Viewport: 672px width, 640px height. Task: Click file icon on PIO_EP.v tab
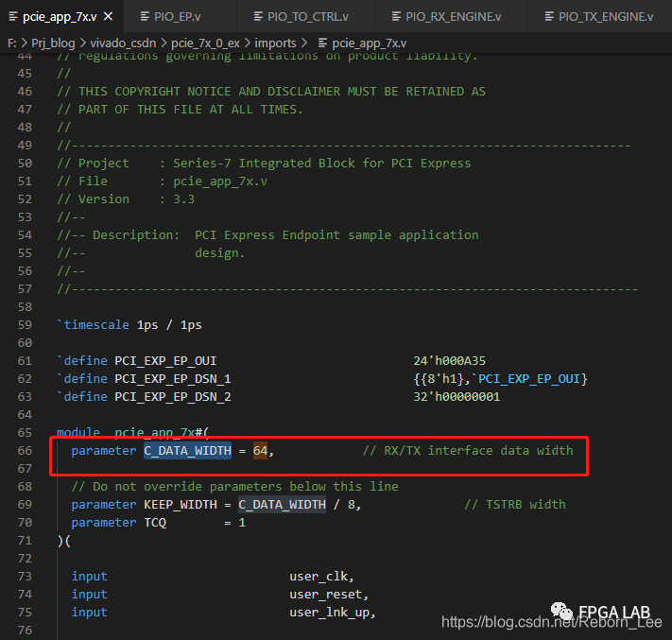click(145, 17)
